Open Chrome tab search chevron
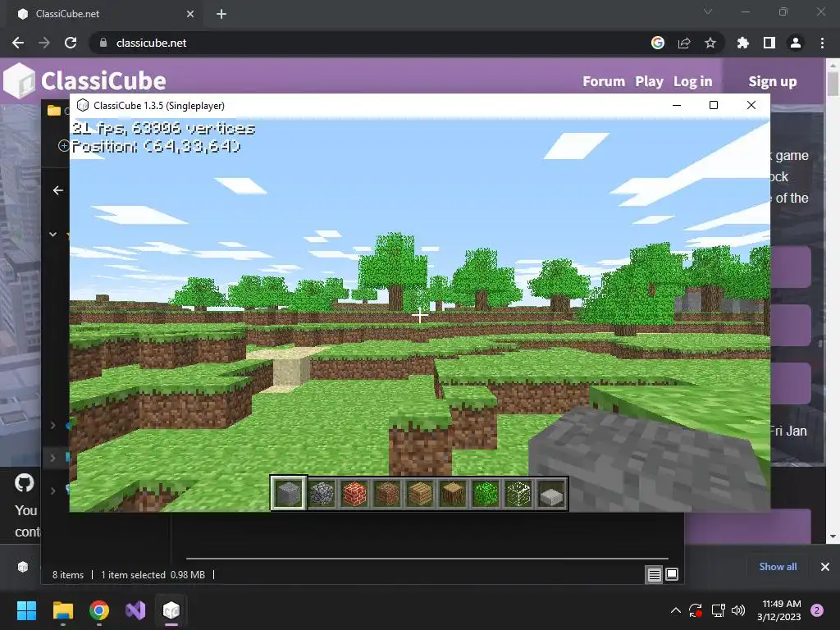The image size is (840, 630). (x=708, y=11)
